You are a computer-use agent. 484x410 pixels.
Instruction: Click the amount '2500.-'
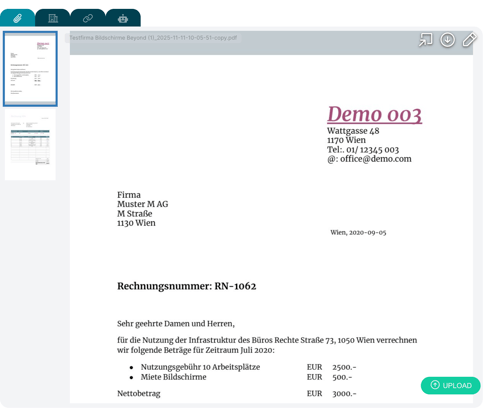344,367
